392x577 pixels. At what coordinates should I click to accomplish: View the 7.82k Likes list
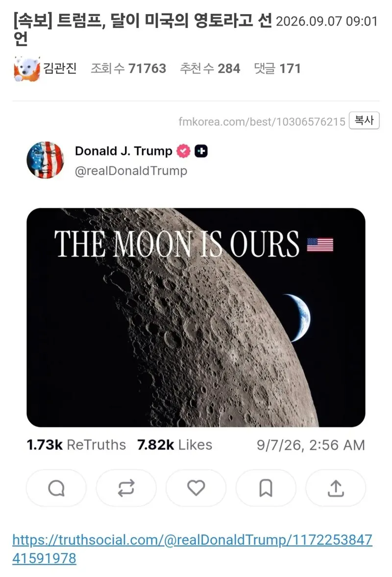(x=174, y=445)
